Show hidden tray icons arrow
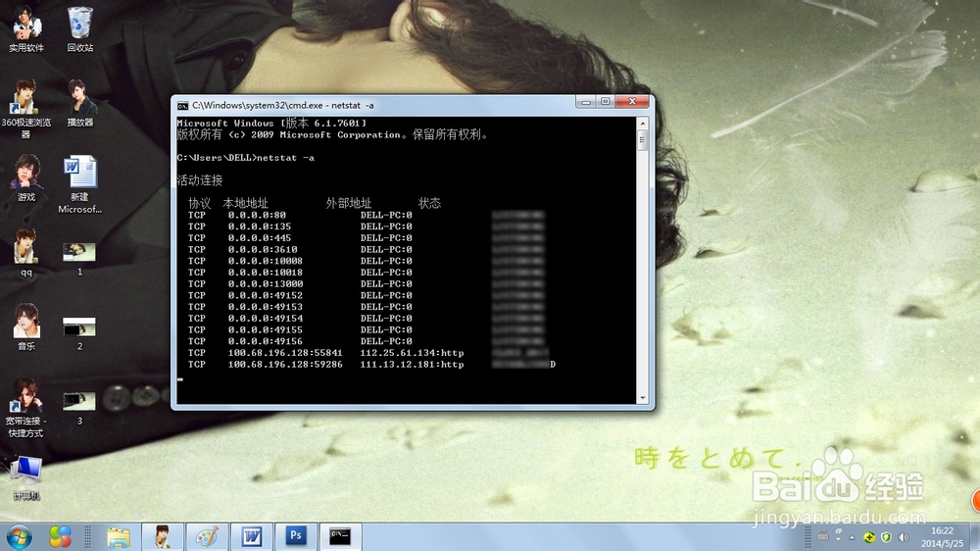The height and width of the screenshot is (551, 980). coord(852,538)
